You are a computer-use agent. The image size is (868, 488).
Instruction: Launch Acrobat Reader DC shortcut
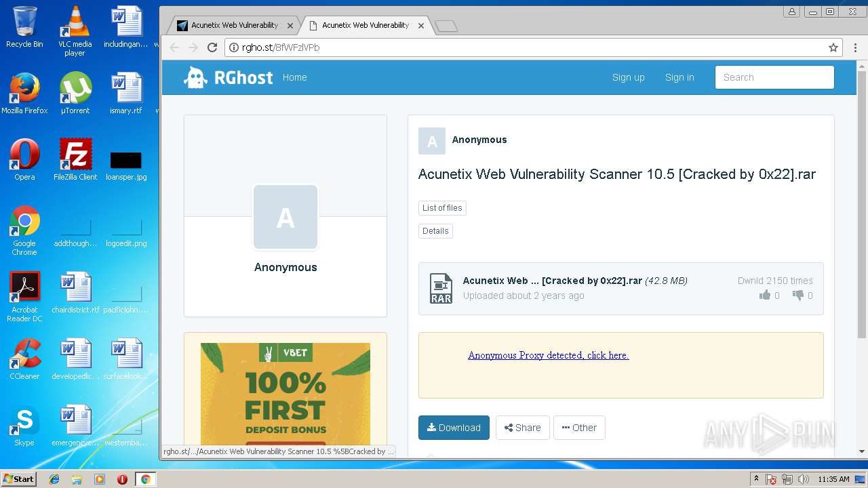click(24, 297)
